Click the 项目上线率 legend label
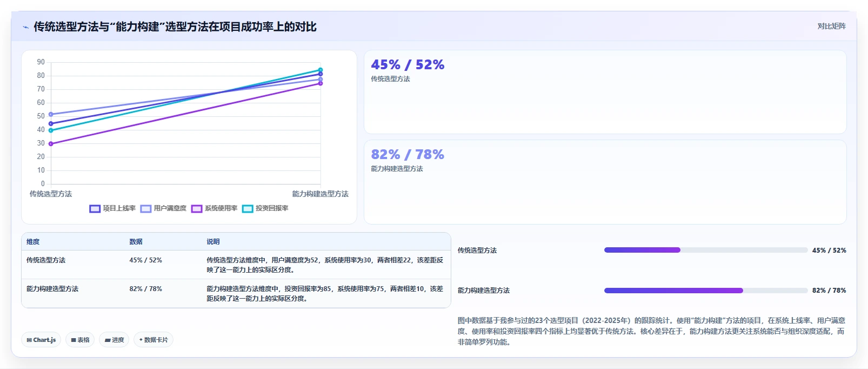This screenshot has height=369, width=868. 119,208
